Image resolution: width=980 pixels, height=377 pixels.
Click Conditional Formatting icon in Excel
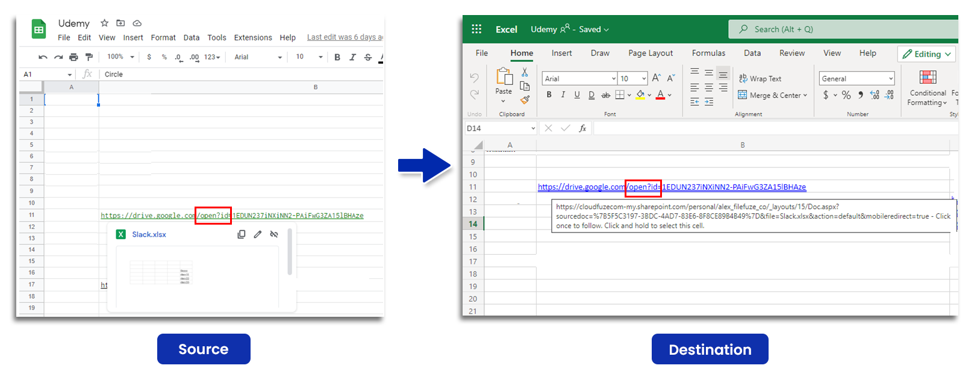pyautogui.click(x=928, y=77)
